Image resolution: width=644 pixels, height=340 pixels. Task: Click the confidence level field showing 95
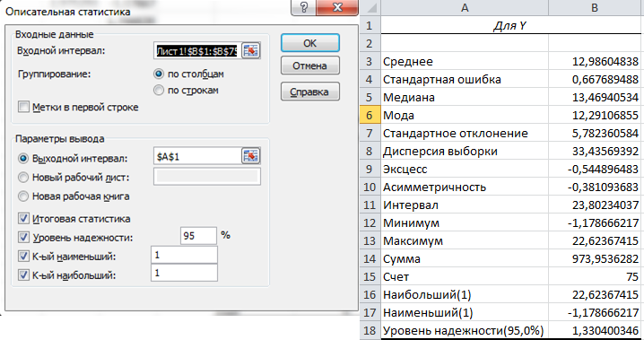pos(198,236)
